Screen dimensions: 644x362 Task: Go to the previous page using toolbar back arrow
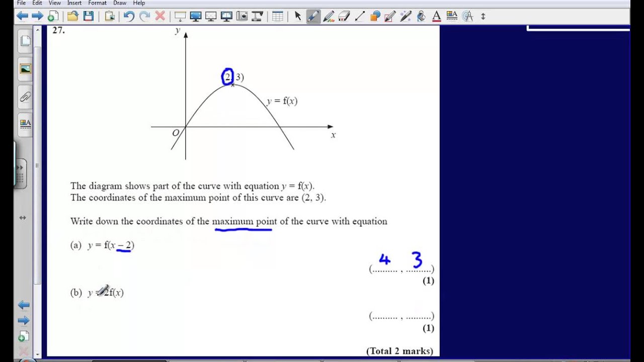pyautogui.click(x=22, y=16)
